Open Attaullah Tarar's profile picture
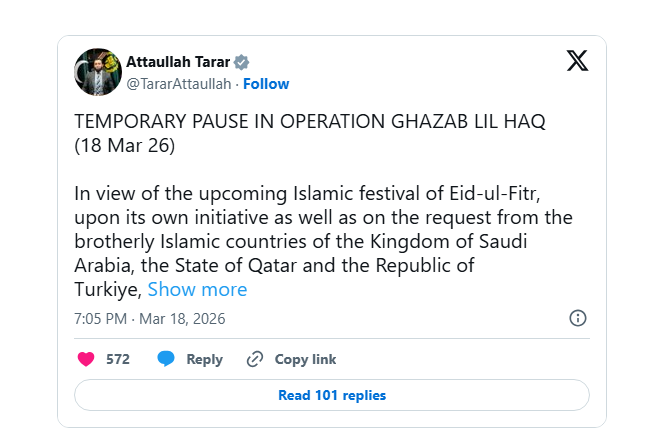Screen dimensions: 646x445 [x=98, y=71]
